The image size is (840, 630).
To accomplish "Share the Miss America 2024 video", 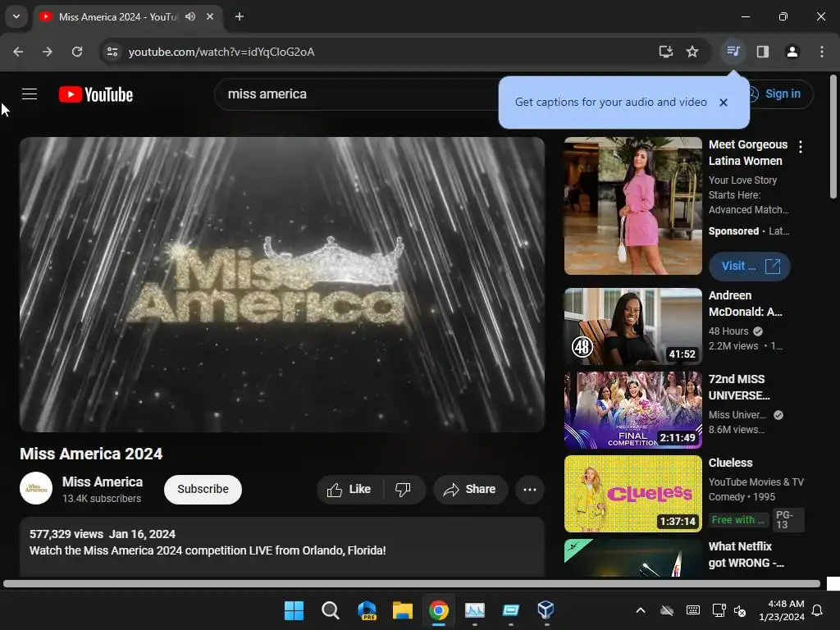I will point(470,489).
